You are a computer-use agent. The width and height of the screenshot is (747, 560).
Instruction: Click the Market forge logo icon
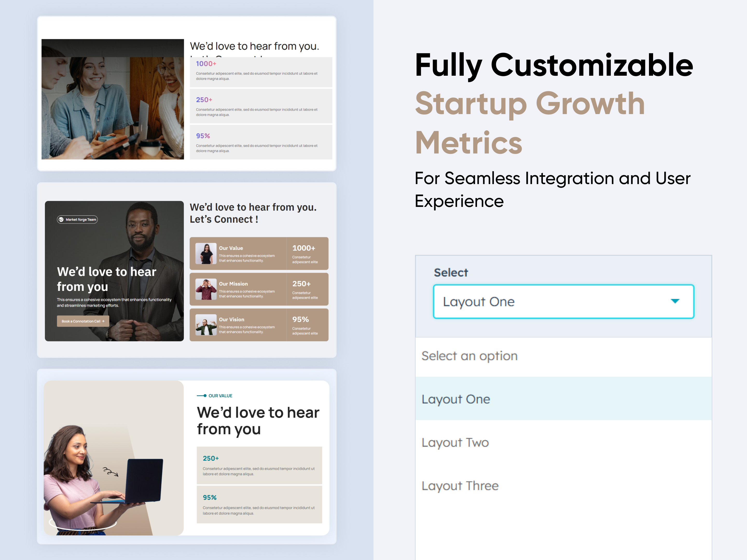click(61, 219)
